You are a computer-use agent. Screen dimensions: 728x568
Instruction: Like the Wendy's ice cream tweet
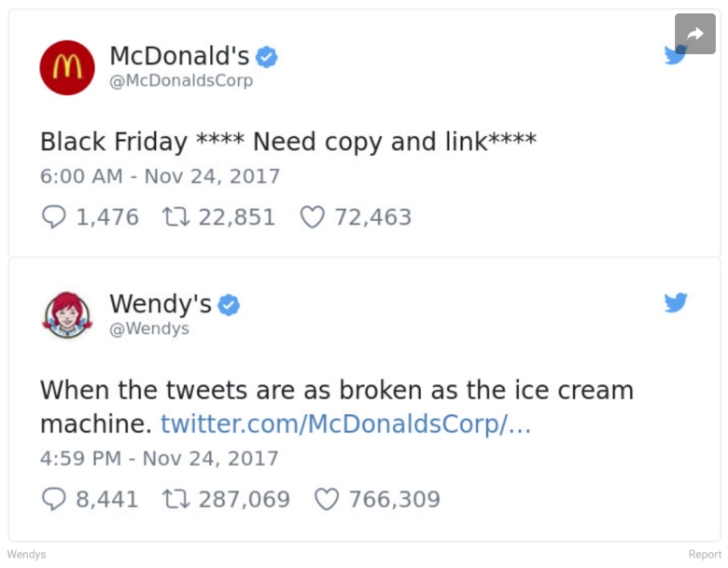click(x=326, y=499)
